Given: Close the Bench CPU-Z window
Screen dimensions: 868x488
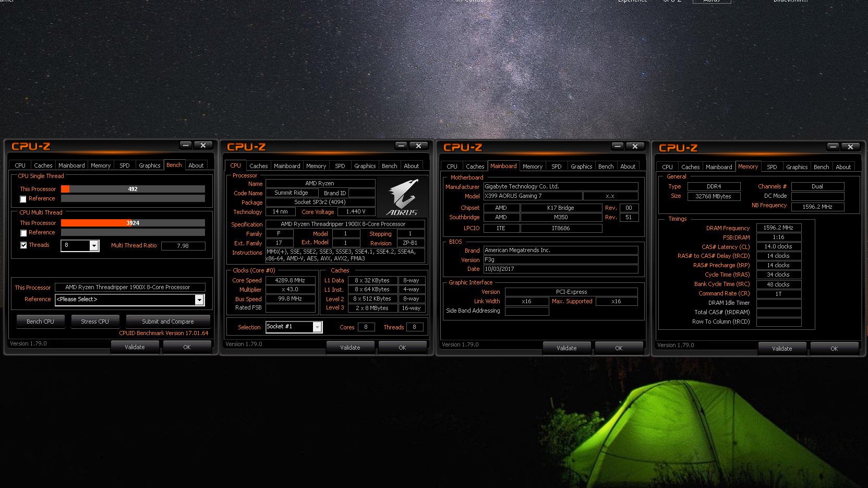Looking at the screenshot, I should [x=203, y=145].
